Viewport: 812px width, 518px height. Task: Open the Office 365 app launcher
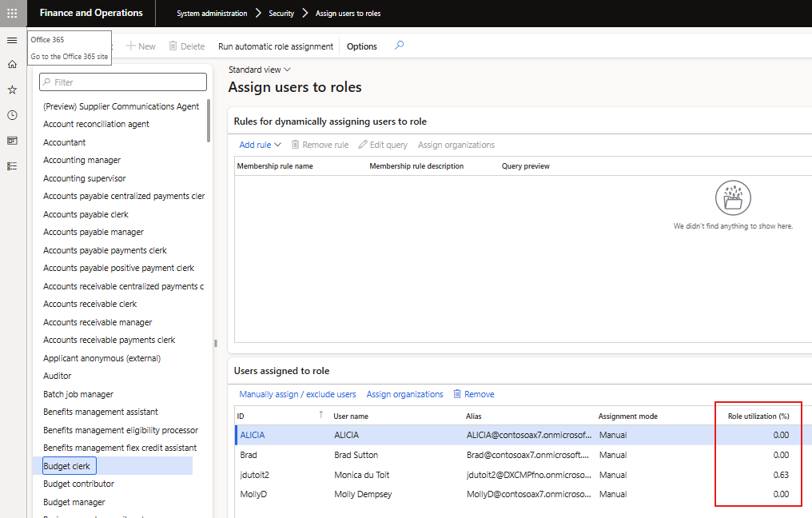coord(11,13)
